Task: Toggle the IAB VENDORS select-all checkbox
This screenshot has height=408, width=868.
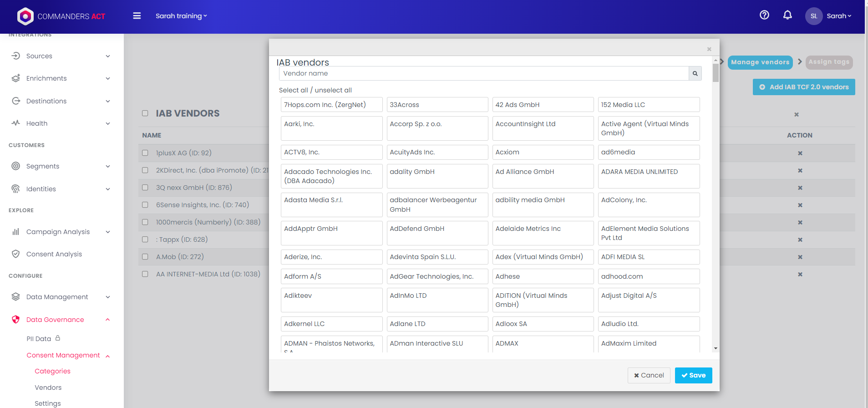Action: (x=145, y=113)
